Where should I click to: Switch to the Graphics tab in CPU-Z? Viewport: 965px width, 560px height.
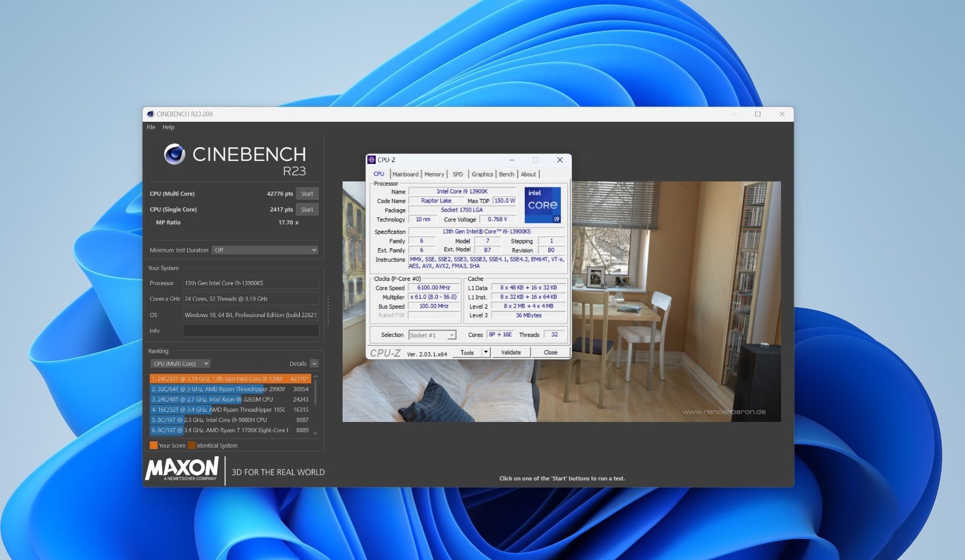click(x=482, y=174)
